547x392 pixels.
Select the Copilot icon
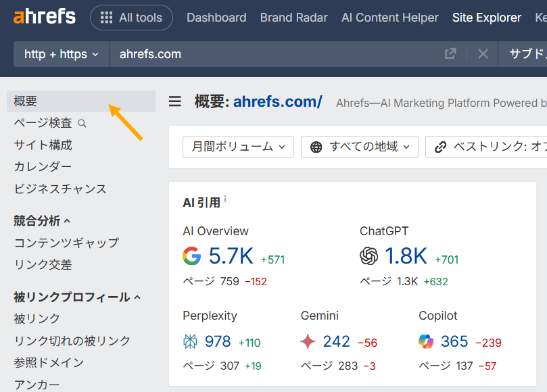427,342
